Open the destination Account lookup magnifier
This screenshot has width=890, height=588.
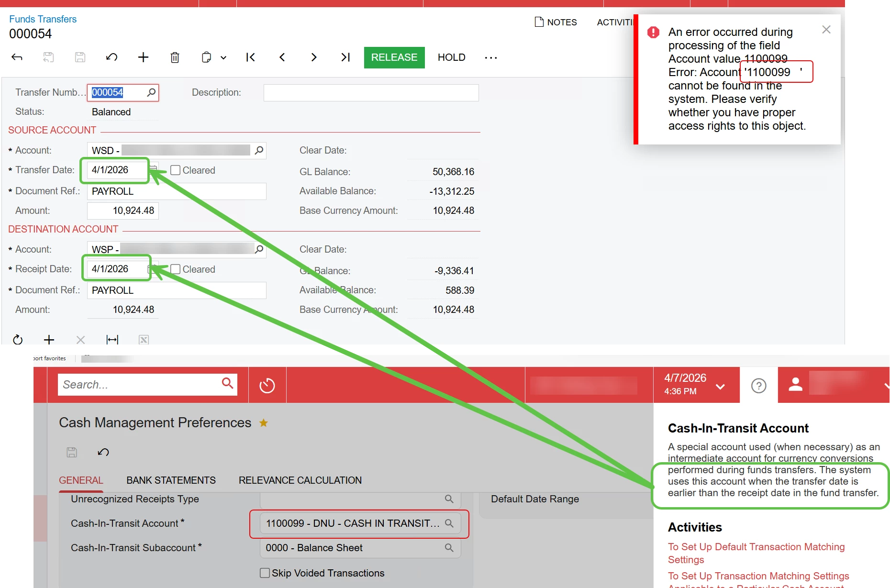pos(259,249)
